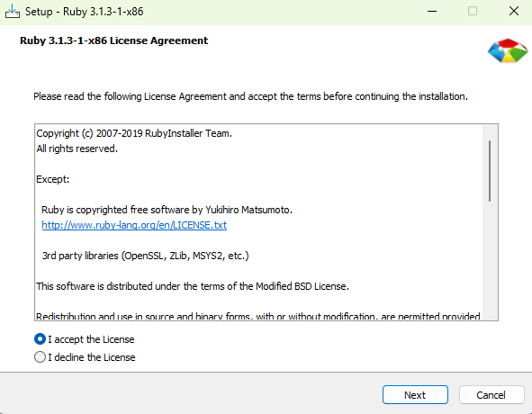Click the 'Setup - Ruby 3.1.3-1-x86' window title
Screen dimensions: 532x414
tap(84, 12)
